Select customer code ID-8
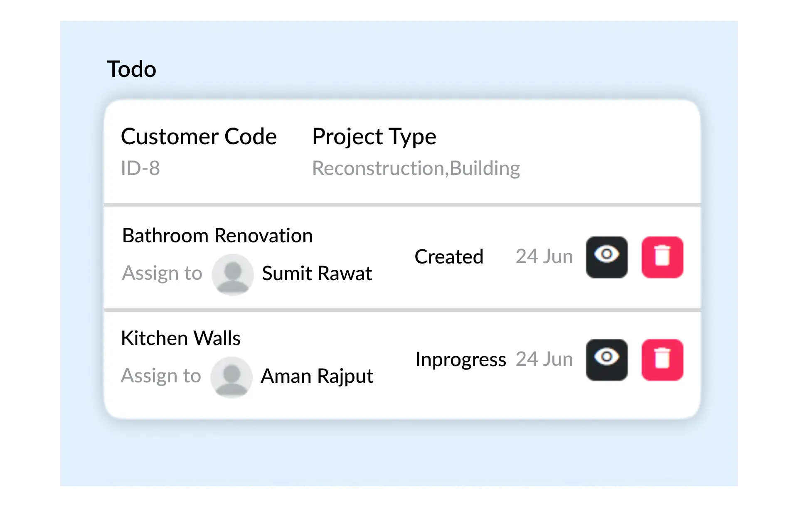 (x=140, y=168)
